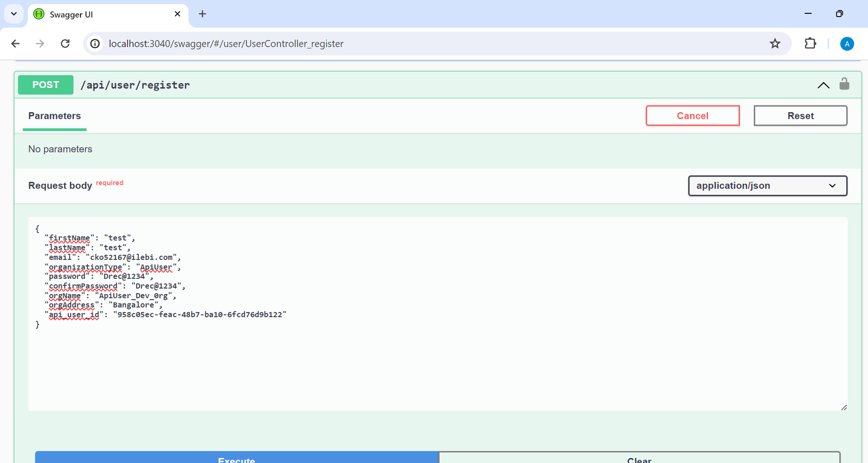Select the Swagger UI browser tab
The width and height of the screenshot is (868, 463).
coord(108,14)
